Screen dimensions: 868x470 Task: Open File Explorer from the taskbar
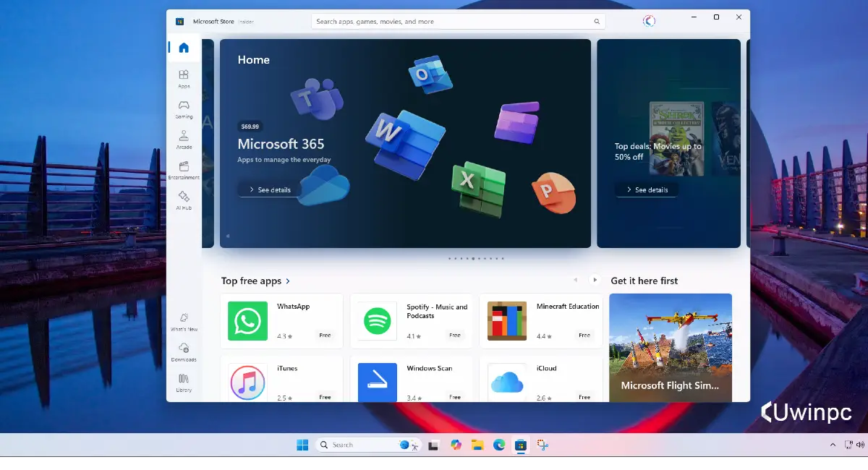[477, 445]
